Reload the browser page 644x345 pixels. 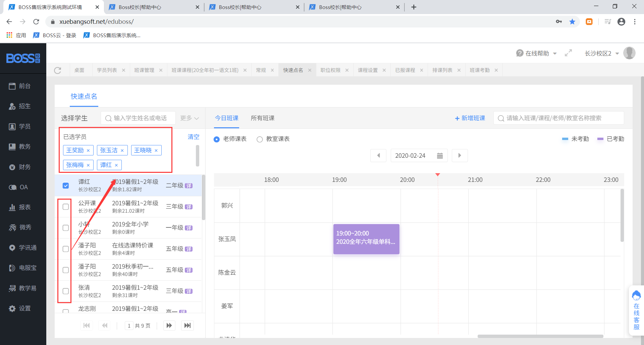coord(36,21)
